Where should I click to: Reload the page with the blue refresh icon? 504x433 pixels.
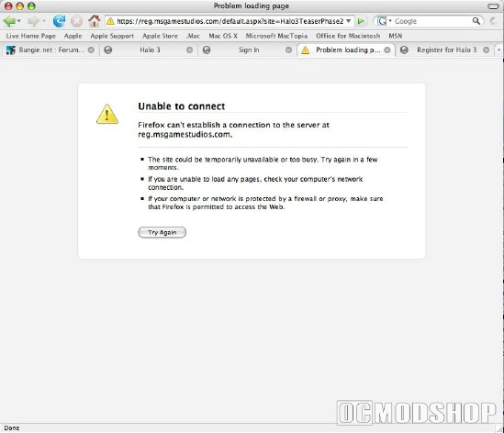coord(59,21)
